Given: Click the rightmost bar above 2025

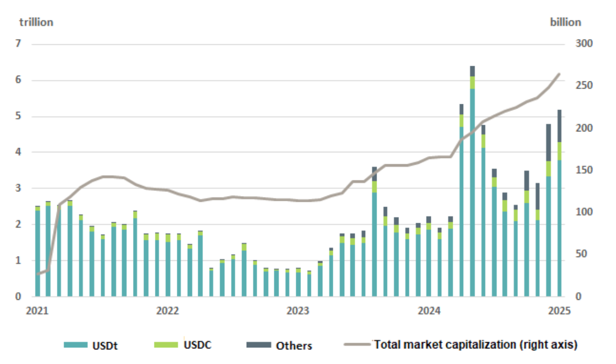Looking at the screenshot, I should tap(560, 209).
